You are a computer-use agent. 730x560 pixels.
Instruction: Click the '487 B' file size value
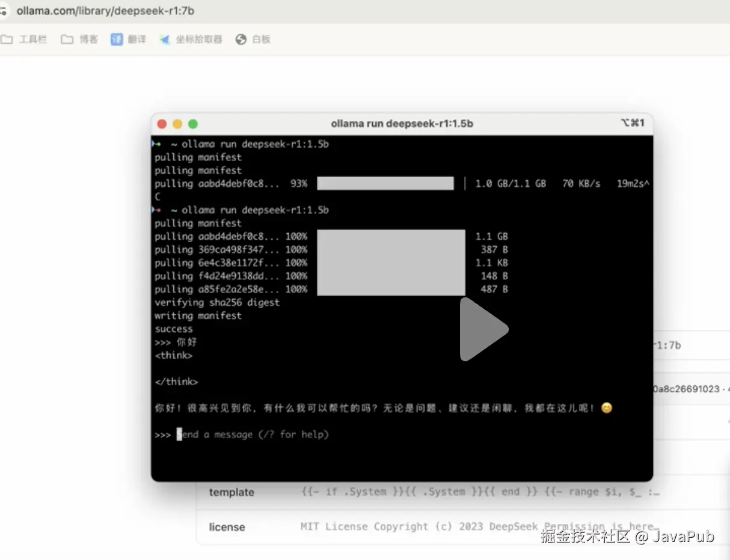click(494, 290)
